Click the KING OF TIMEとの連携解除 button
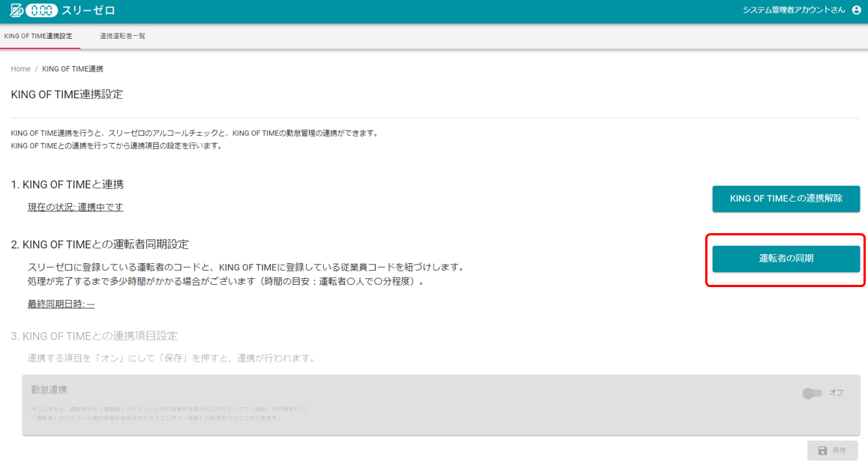 click(786, 199)
